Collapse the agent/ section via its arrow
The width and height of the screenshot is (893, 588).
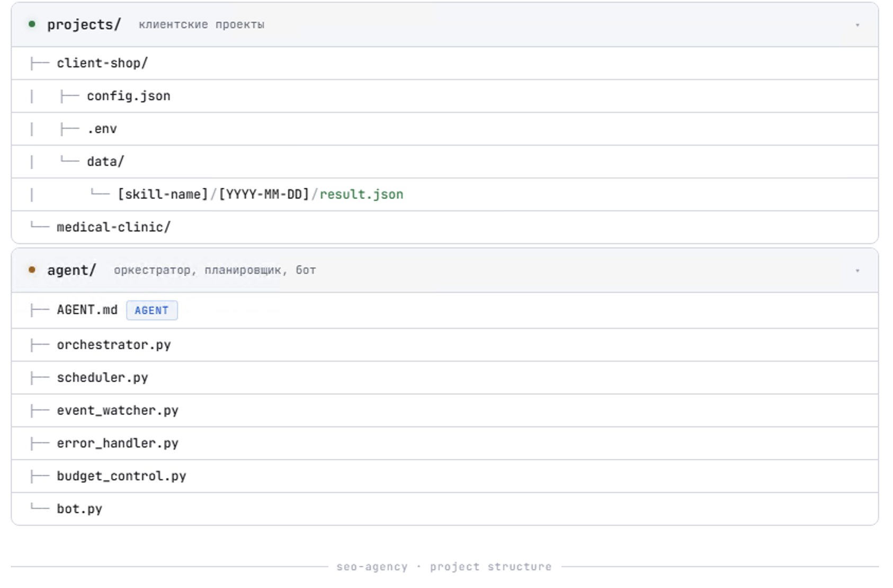point(857,271)
